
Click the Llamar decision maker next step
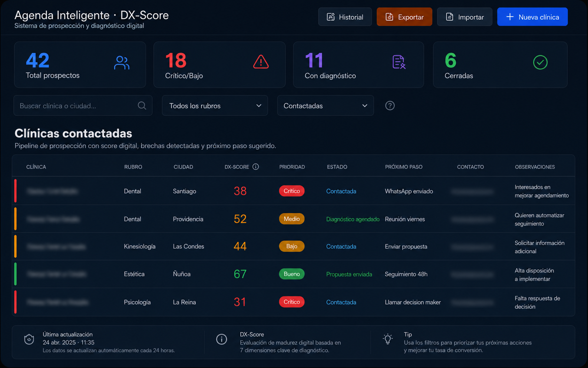point(413,302)
